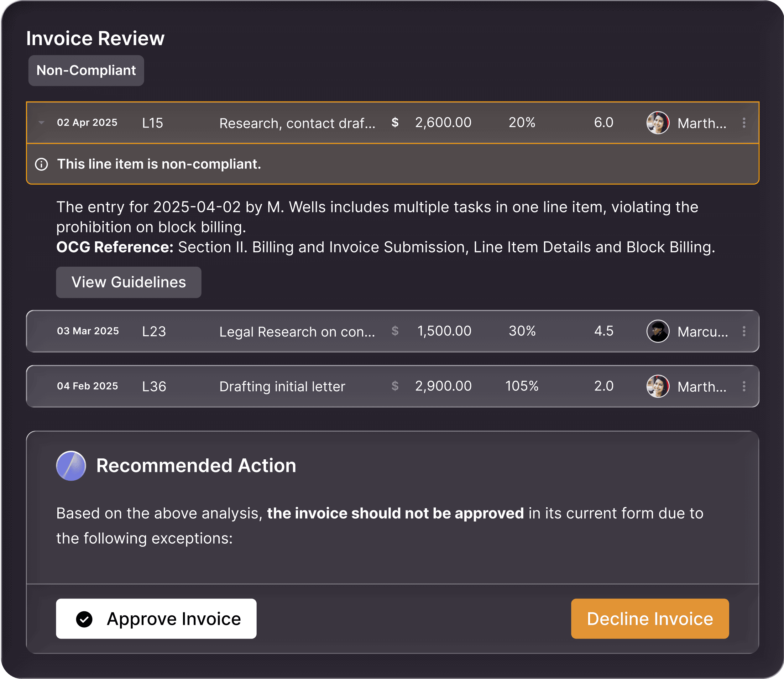Viewport: 784px width, 679px height.
Task: Click the 2,600.00 amount in the L15 row
Action: (443, 123)
